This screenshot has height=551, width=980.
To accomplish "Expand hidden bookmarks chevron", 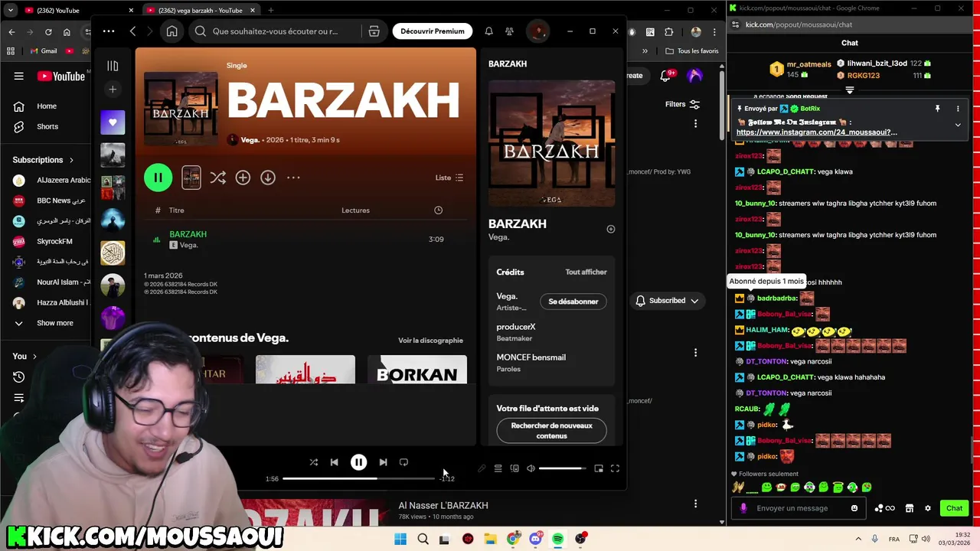I will 645,51.
